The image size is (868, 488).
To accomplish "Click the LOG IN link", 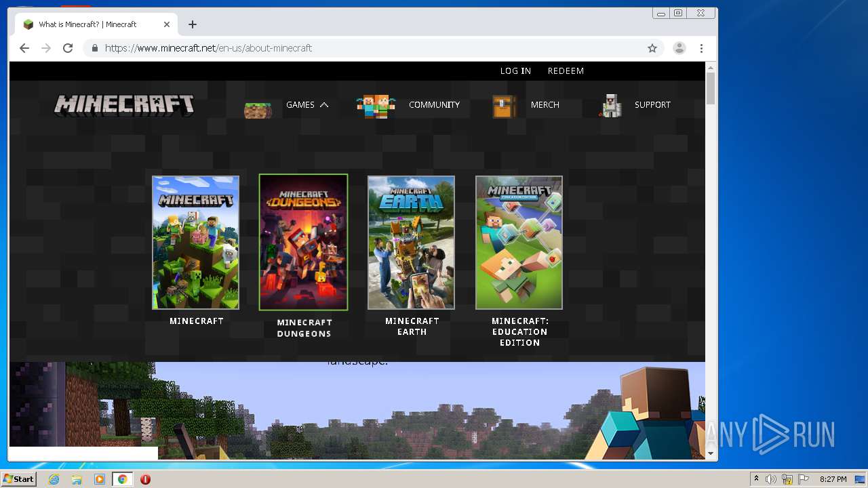I will 515,71.
